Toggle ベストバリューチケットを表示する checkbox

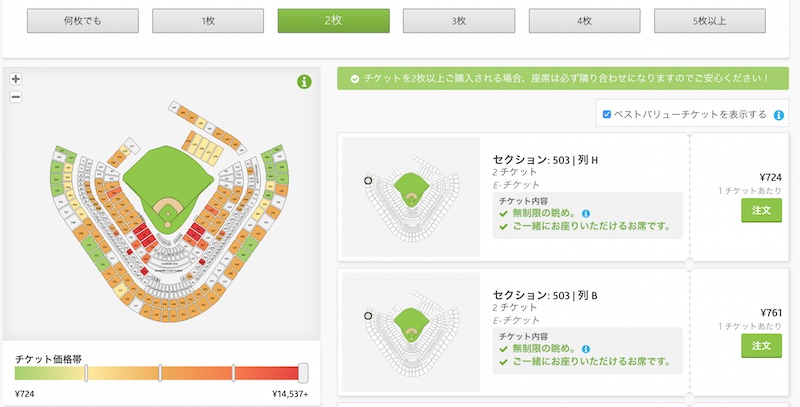(607, 114)
